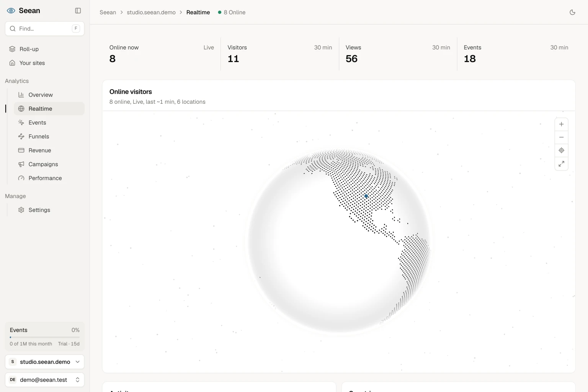Click the Settings gear icon

21,210
